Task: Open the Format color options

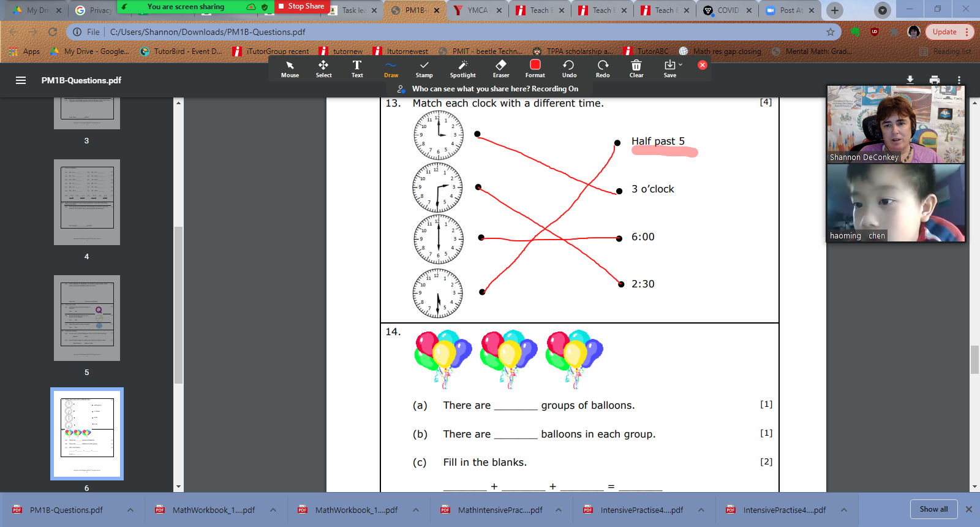Action: [535, 69]
